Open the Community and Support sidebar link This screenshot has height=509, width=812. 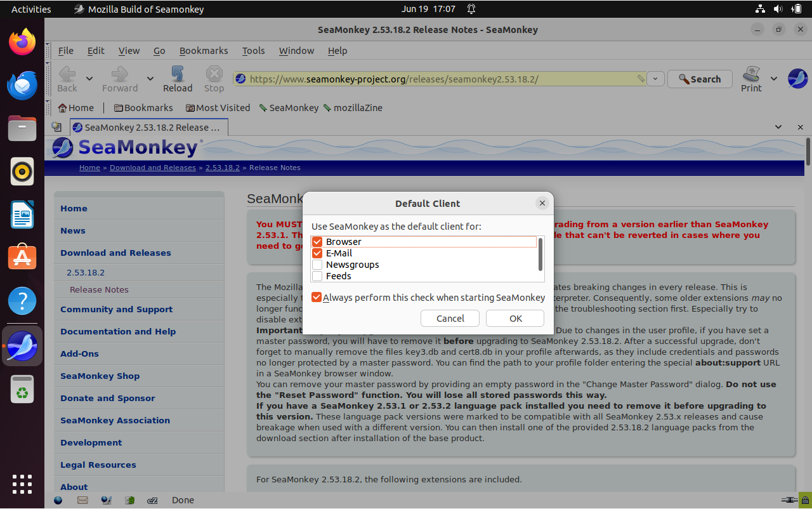[x=117, y=310]
